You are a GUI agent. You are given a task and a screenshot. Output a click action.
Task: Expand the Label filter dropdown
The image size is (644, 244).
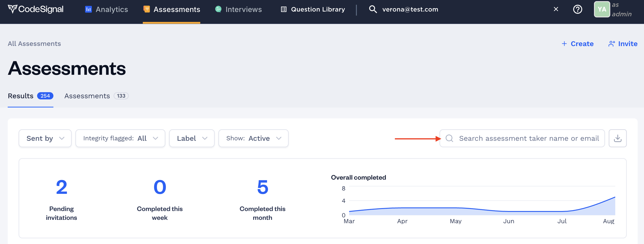click(192, 138)
